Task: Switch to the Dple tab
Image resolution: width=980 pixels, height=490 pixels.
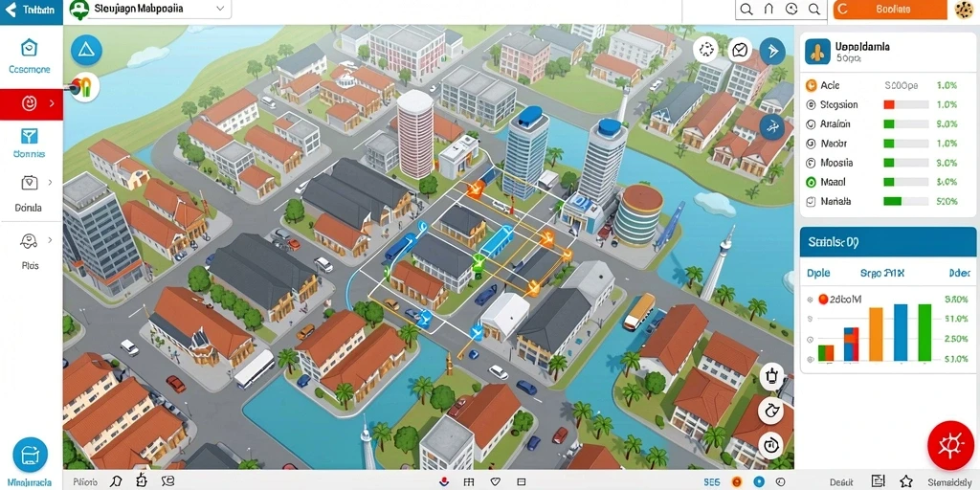Action: [818, 273]
